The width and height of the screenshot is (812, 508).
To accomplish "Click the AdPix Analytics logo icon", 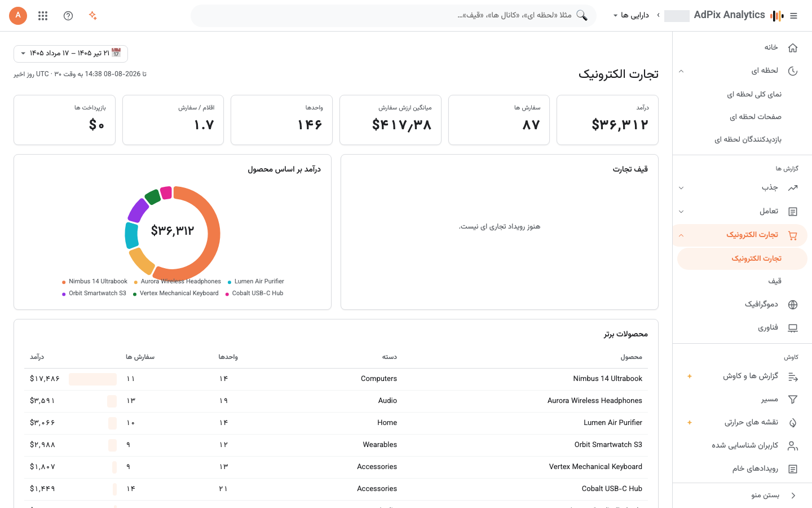I will [777, 16].
